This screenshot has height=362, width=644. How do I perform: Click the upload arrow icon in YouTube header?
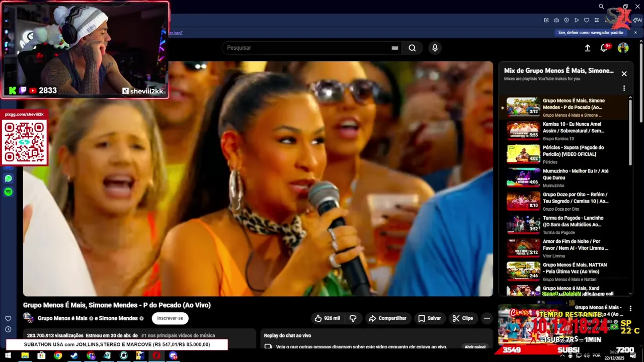[587, 48]
